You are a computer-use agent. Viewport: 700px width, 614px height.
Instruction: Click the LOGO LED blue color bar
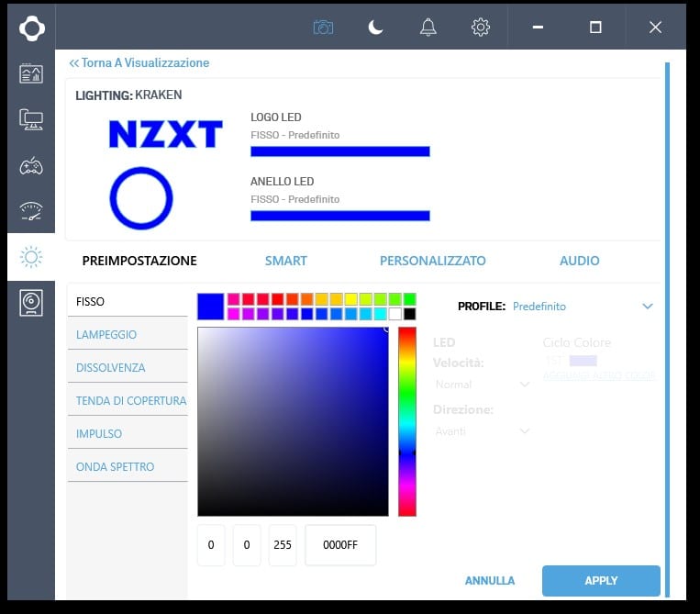pos(340,151)
